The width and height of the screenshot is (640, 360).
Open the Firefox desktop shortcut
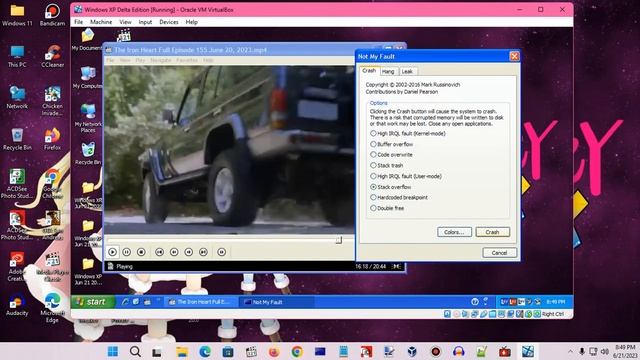[x=52, y=139]
